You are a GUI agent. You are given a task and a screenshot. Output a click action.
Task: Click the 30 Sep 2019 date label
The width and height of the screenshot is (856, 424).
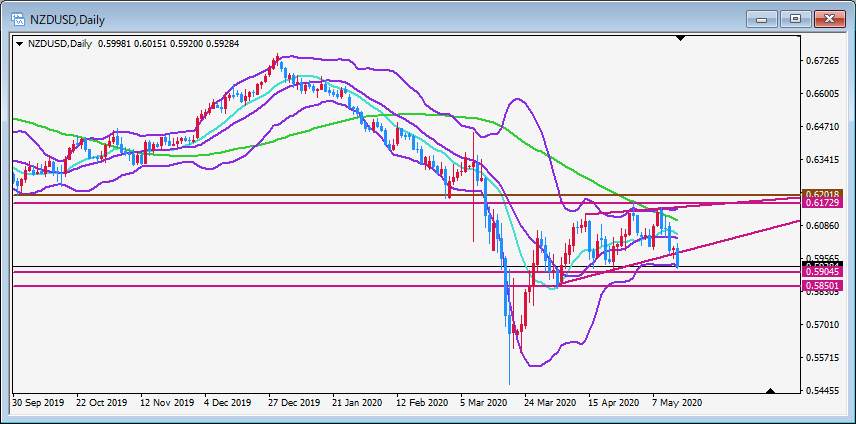pos(38,403)
